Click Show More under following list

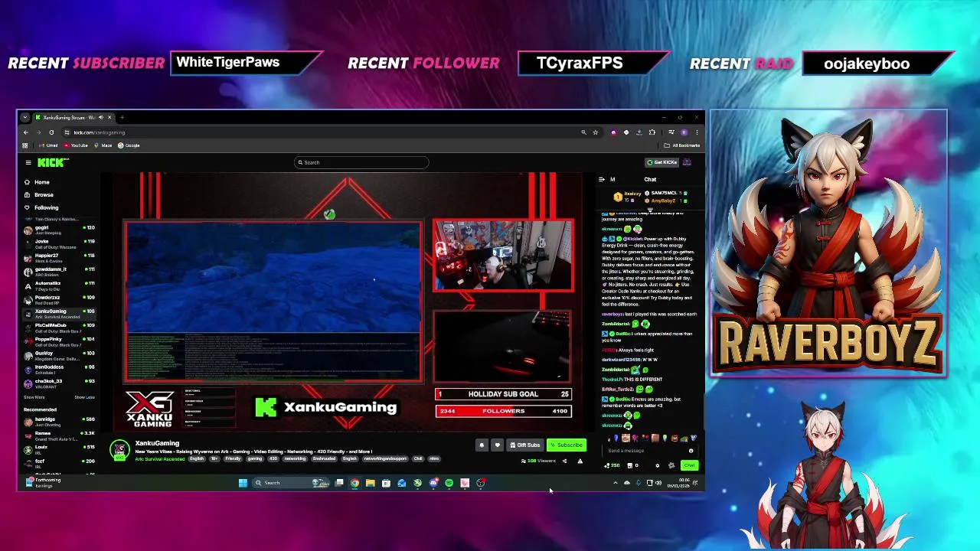pos(34,397)
